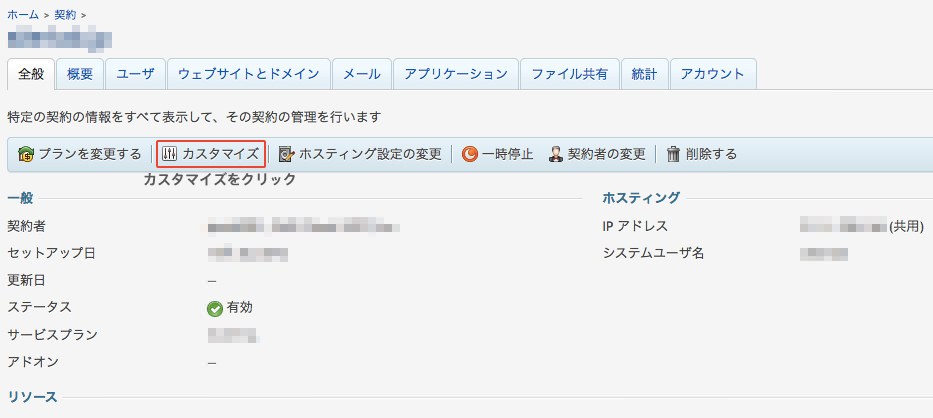Click the trash can delete icon
The width and height of the screenshot is (933, 418).
coord(674,154)
